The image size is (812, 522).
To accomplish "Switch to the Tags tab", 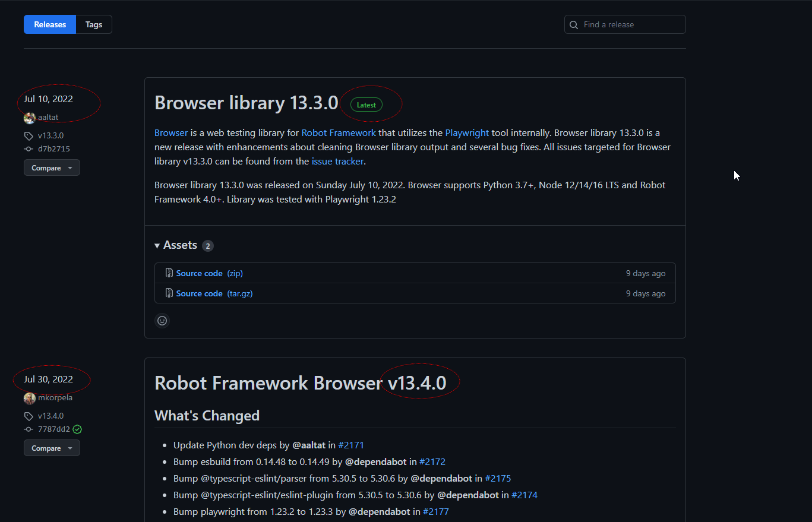I will click(93, 24).
